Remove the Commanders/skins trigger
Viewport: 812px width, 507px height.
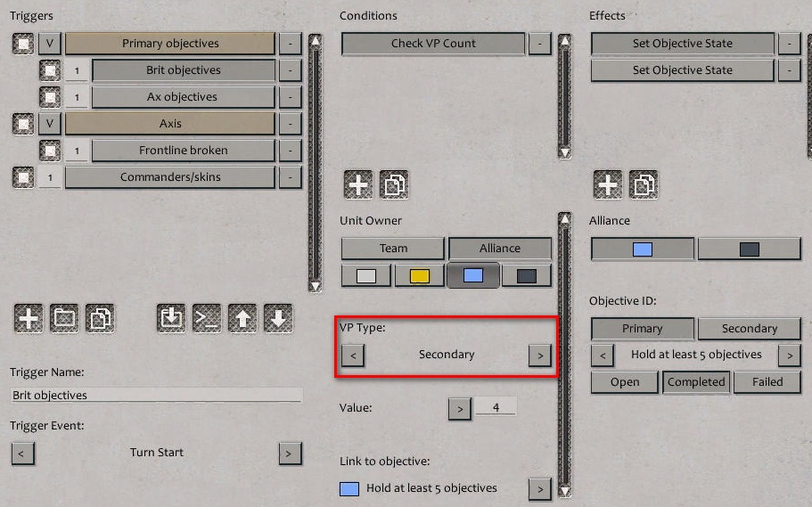290,177
